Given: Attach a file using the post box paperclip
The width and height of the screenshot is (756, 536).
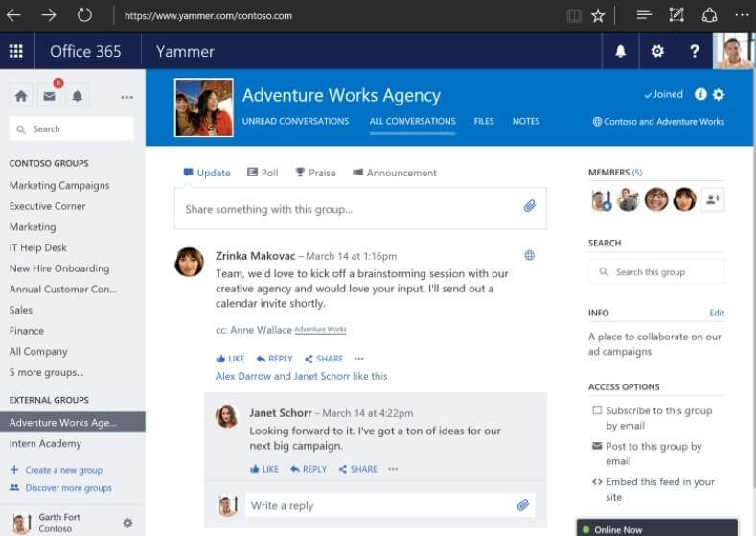Looking at the screenshot, I should coord(530,206).
